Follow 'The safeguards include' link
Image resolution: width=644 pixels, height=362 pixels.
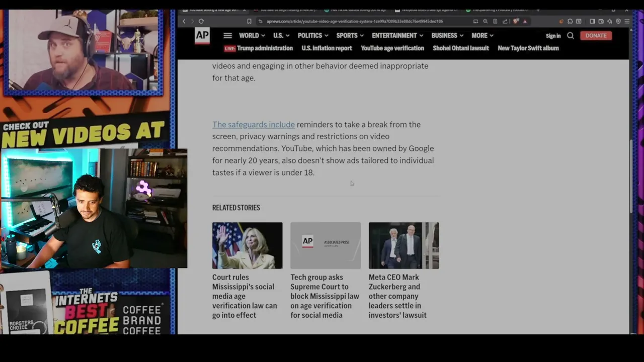[x=254, y=125]
